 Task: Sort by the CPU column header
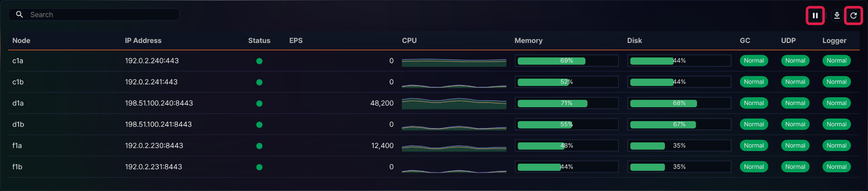[409, 40]
